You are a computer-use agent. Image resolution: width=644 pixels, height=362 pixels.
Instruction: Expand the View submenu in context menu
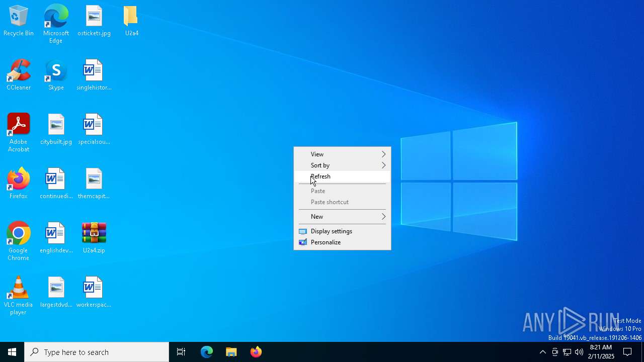point(342,154)
